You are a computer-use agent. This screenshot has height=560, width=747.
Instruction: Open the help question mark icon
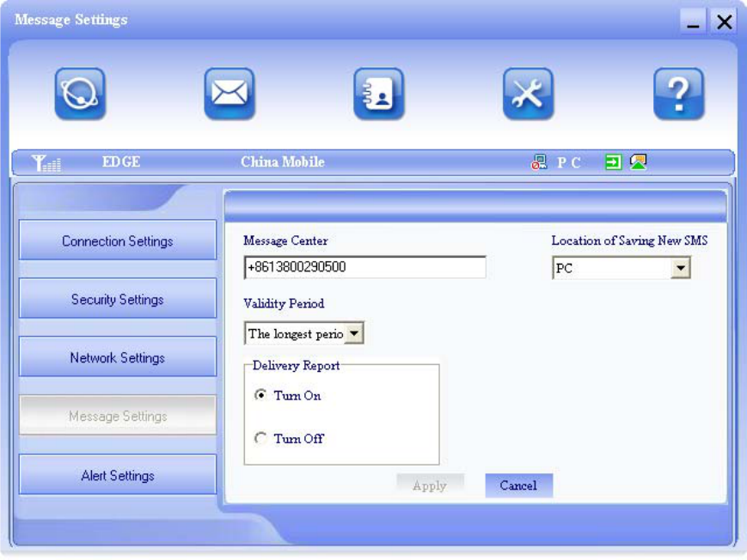[x=678, y=94]
